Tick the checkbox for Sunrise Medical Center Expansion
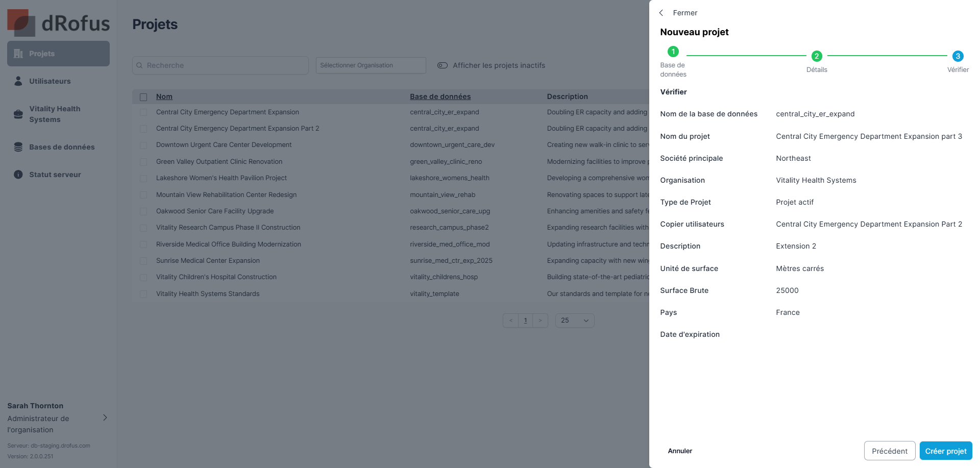 click(143, 261)
